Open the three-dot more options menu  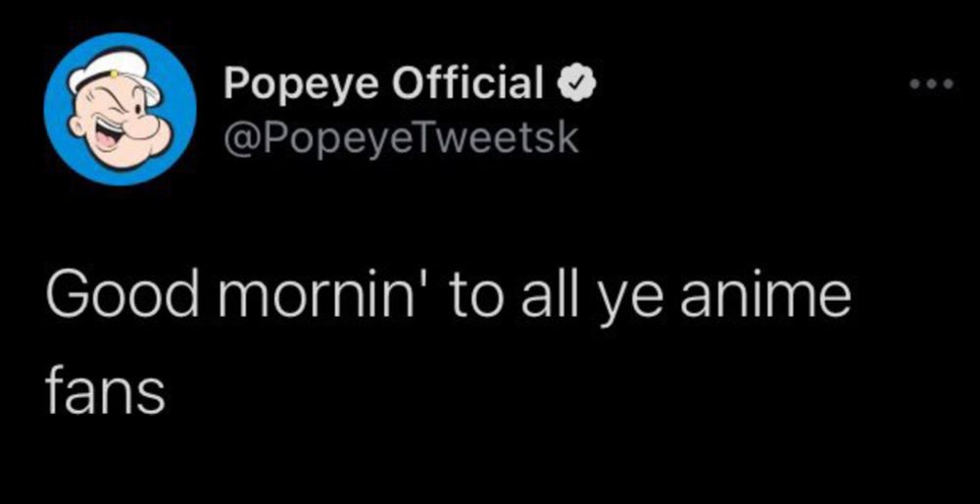tap(929, 84)
